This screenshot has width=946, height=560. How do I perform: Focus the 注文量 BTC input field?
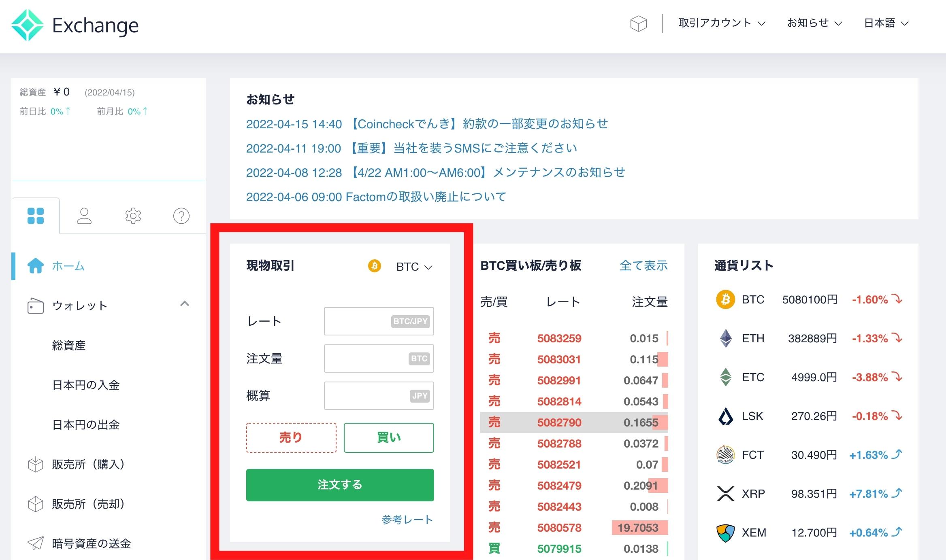point(379,358)
